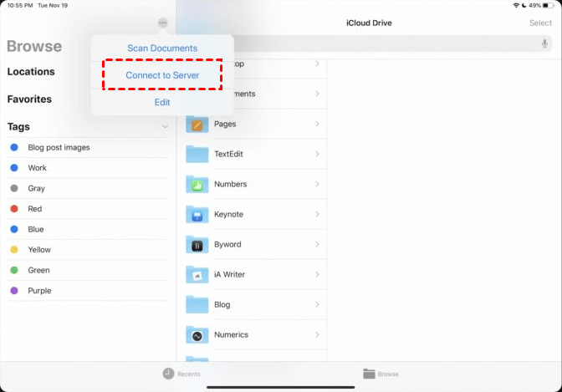Open the Byword folder icon

(x=197, y=244)
